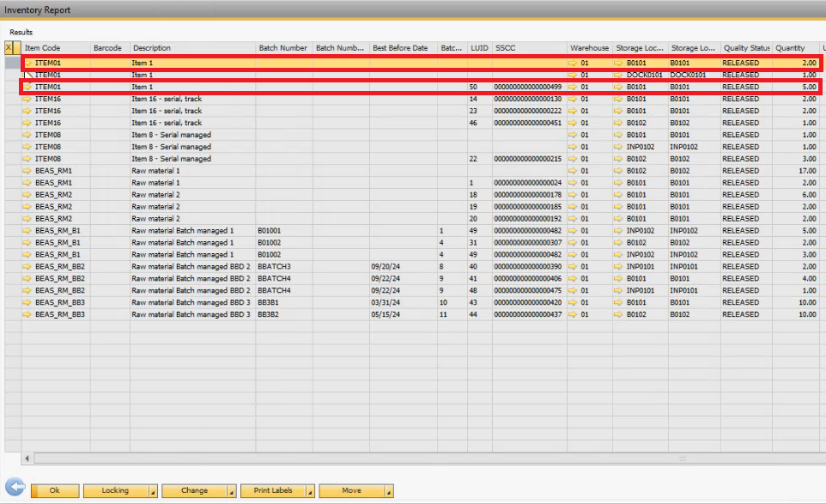This screenshot has width=826, height=504.
Task: Follow the link arrow for BEAS_RM1 item code in the 17.00 quantity row
Action: (x=28, y=171)
